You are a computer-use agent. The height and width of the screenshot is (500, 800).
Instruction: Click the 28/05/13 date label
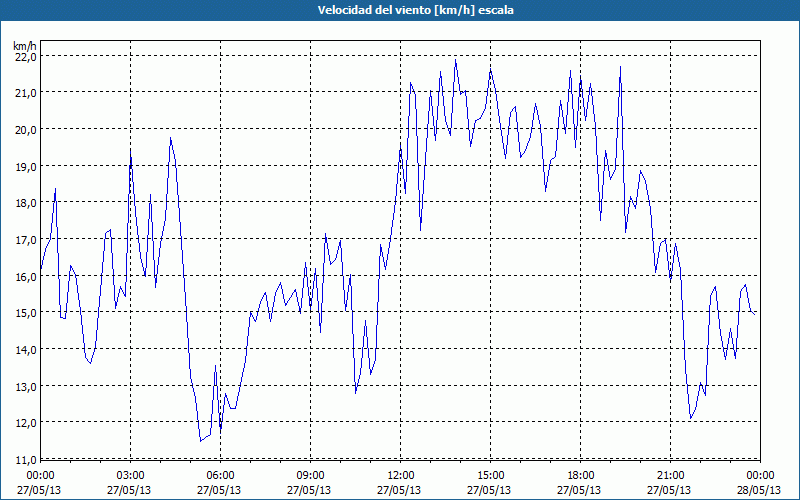click(x=759, y=490)
